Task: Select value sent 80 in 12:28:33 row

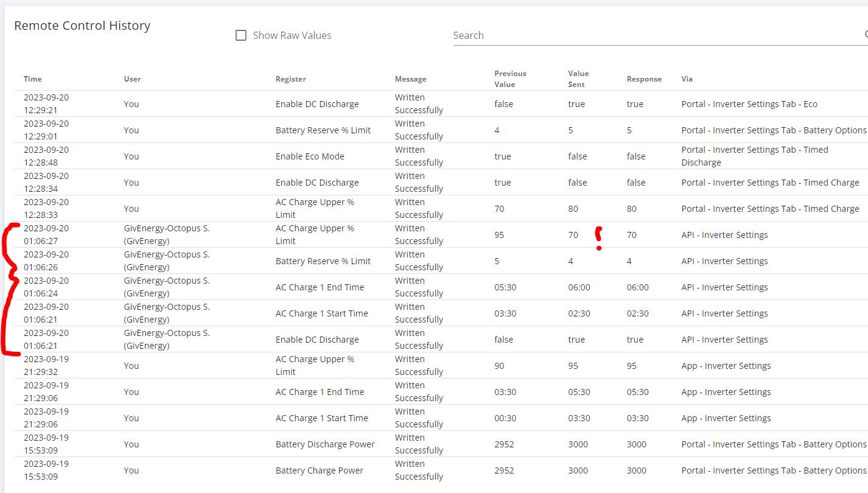Action: click(x=573, y=209)
